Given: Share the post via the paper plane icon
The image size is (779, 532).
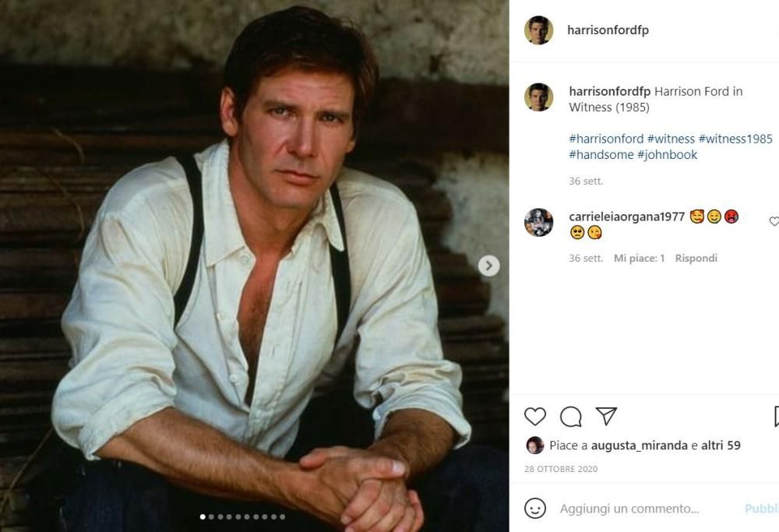Looking at the screenshot, I should point(608,417).
